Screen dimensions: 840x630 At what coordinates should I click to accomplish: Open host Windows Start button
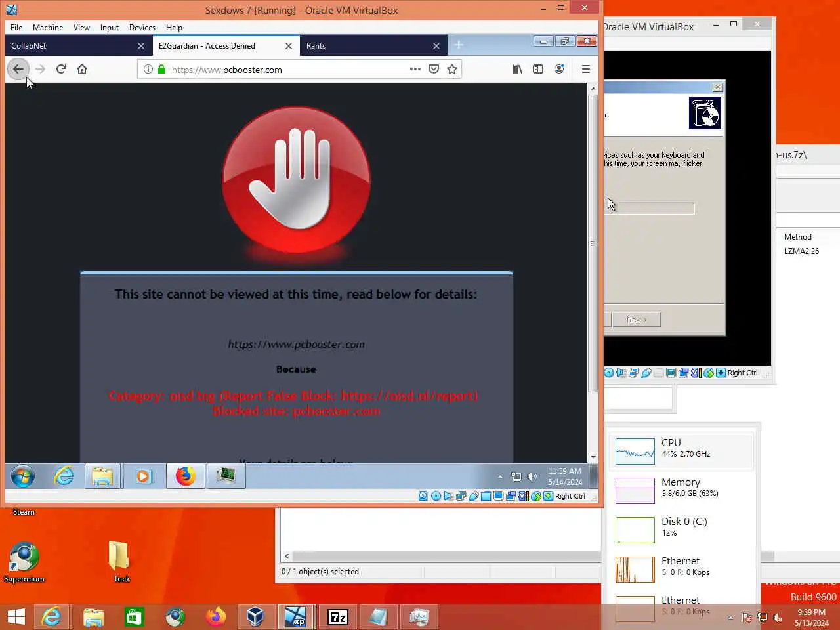point(16,617)
